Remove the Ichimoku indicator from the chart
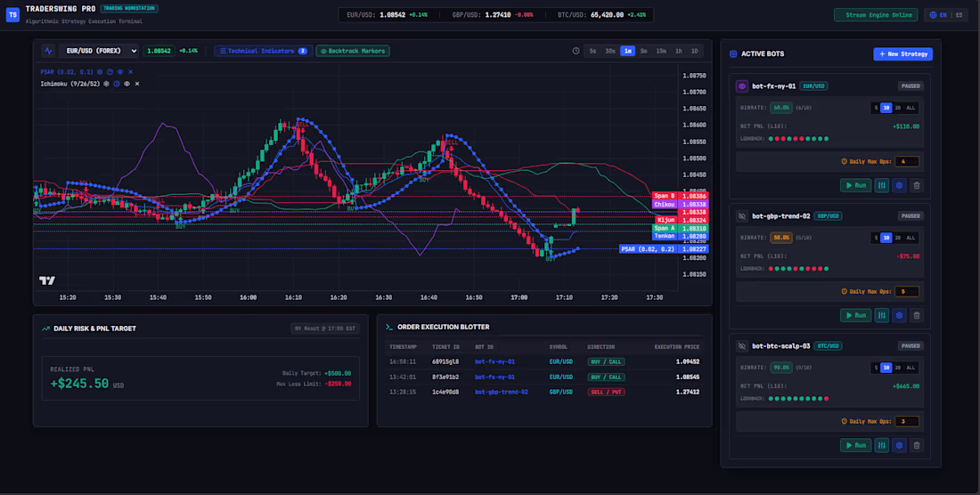980x495 pixels. point(137,84)
